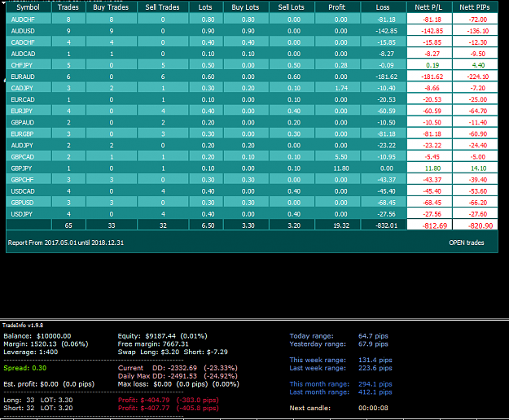The height and width of the screenshot is (420, 509).
Task: Select the EURJPY symbol cell
Action: tap(29, 111)
